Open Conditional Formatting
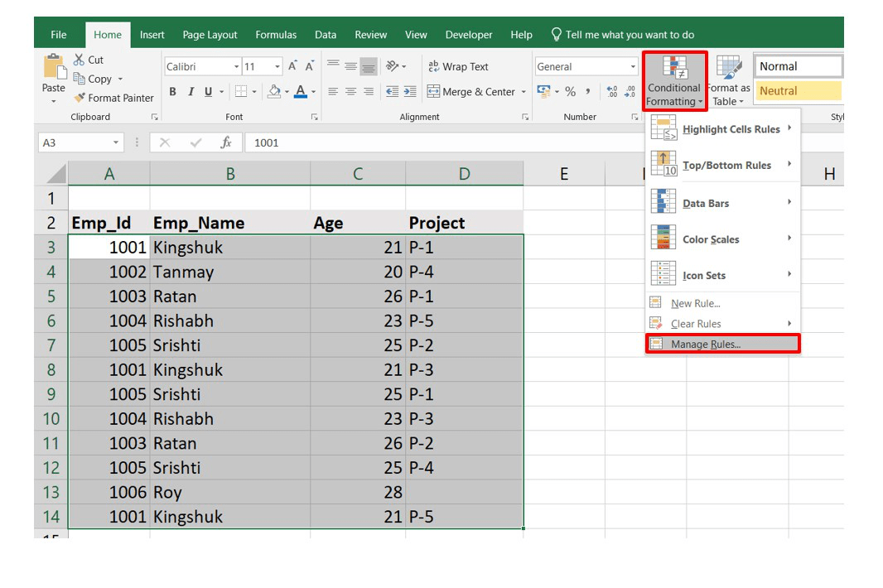883x588 pixels. (x=674, y=80)
